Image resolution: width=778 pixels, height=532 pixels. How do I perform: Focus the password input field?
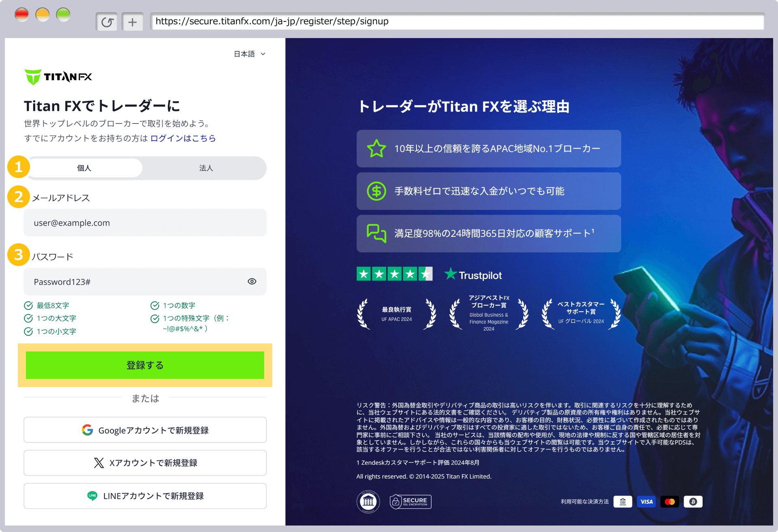[x=145, y=281]
